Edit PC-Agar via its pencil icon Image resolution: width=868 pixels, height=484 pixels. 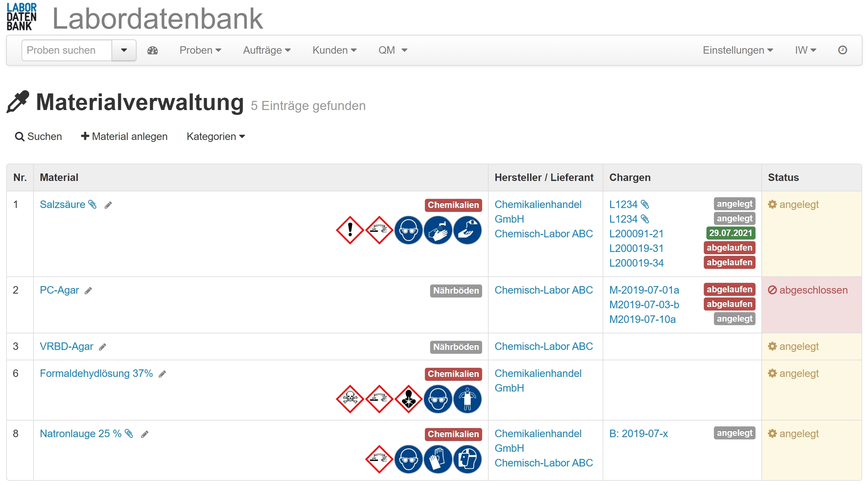[88, 291]
